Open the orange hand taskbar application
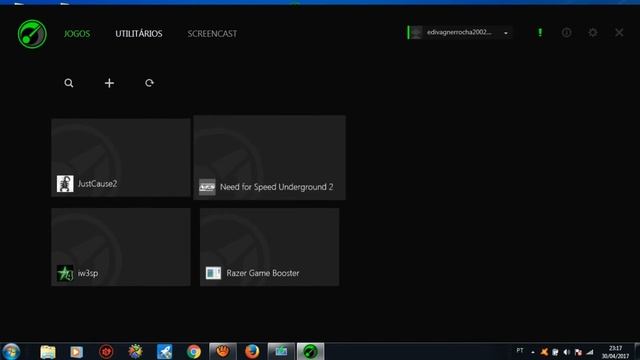640x360 pixels. (223, 351)
